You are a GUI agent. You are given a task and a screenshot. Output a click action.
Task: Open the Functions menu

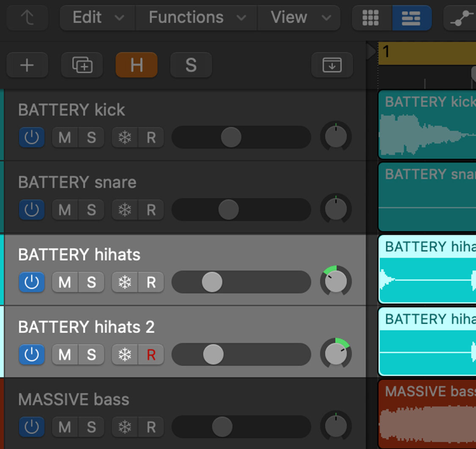(x=185, y=18)
